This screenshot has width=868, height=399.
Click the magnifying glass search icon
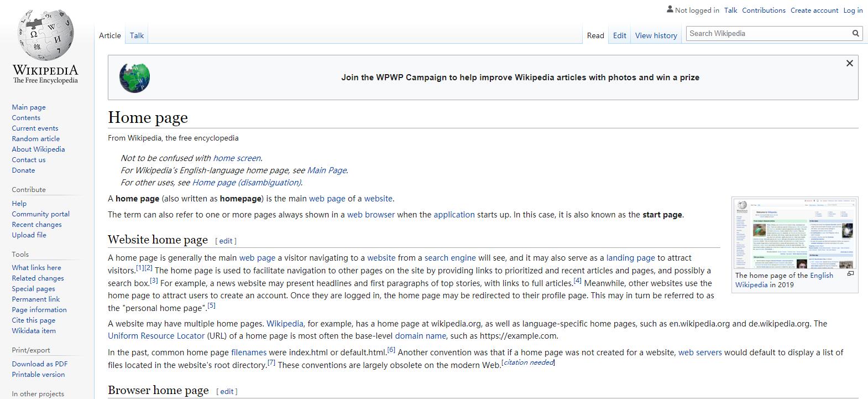click(855, 34)
